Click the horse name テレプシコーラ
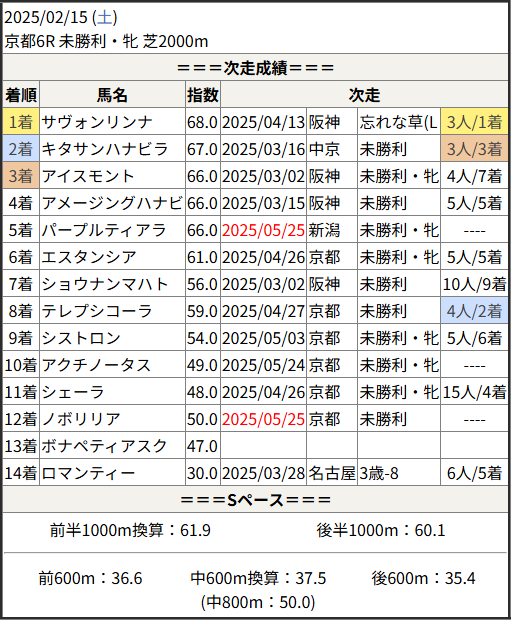Screen dimensions: 511x620 point(97,311)
